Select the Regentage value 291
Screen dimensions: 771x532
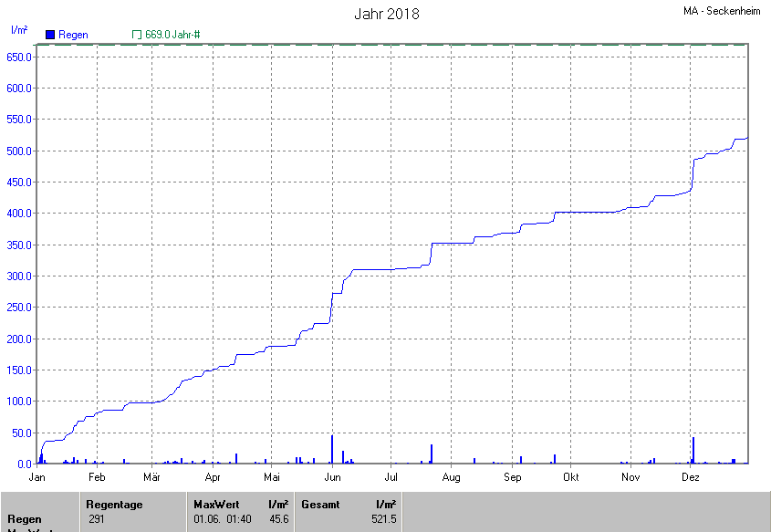(x=97, y=519)
